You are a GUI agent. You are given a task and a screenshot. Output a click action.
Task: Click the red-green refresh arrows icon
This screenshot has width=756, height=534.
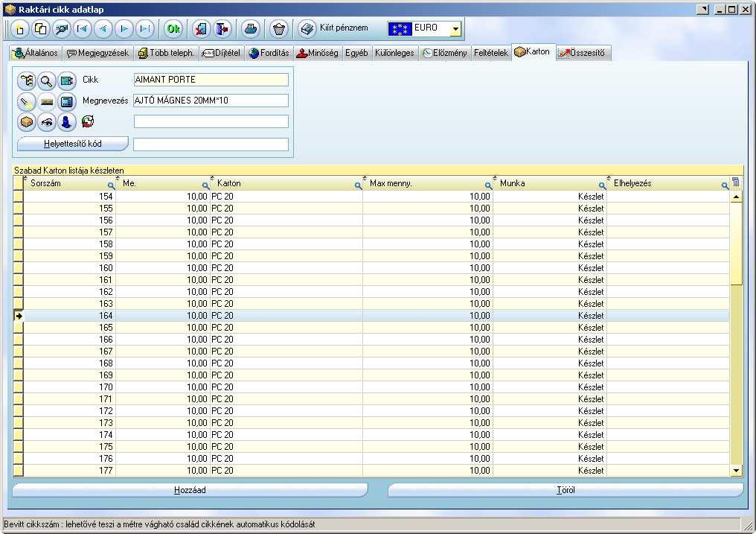[87, 121]
